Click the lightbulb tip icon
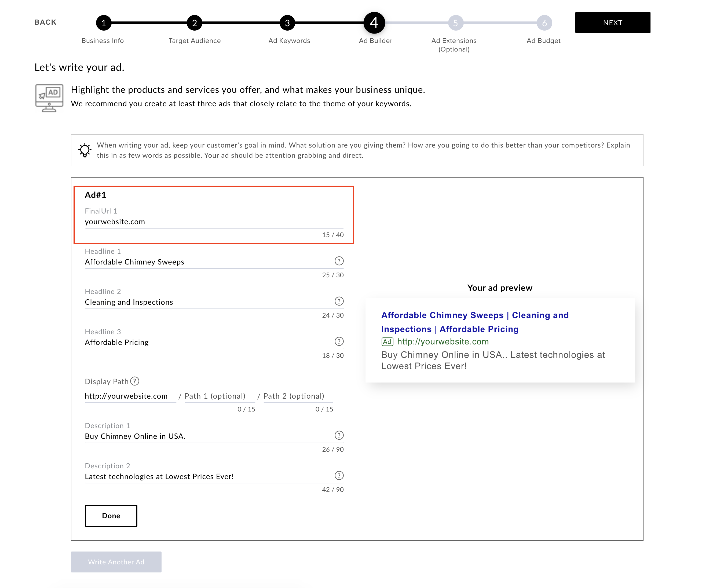Image resolution: width=709 pixels, height=588 pixels. pyautogui.click(x=85, y=150)
